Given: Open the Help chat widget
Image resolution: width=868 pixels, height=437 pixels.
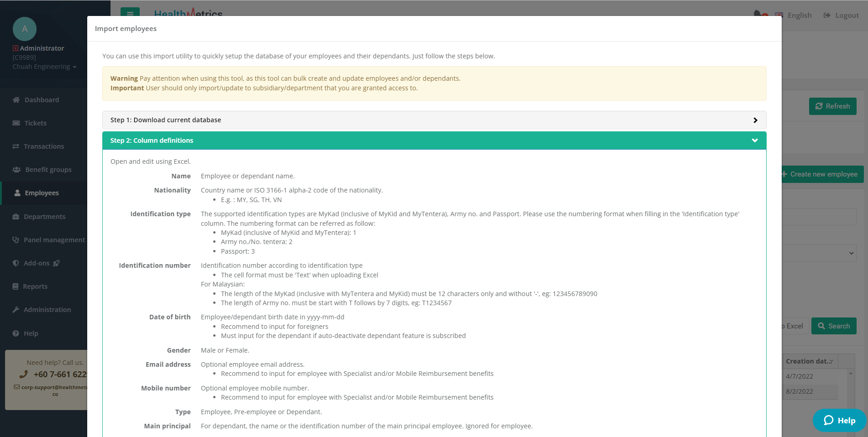Looking at the screenshot, I should [839, 421].
